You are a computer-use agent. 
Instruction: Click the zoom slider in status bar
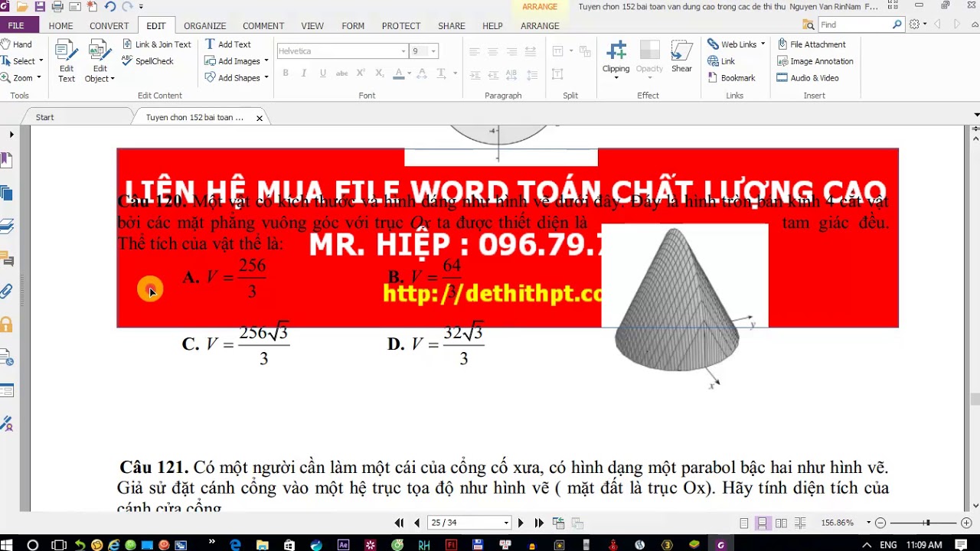tap(927, 523)
